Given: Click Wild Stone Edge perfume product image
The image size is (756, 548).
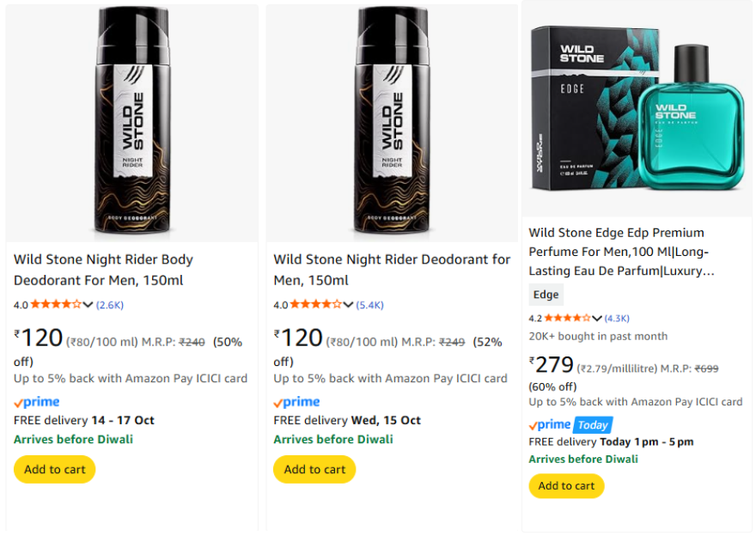Looking at the screenshot, I should click(637, 110).
